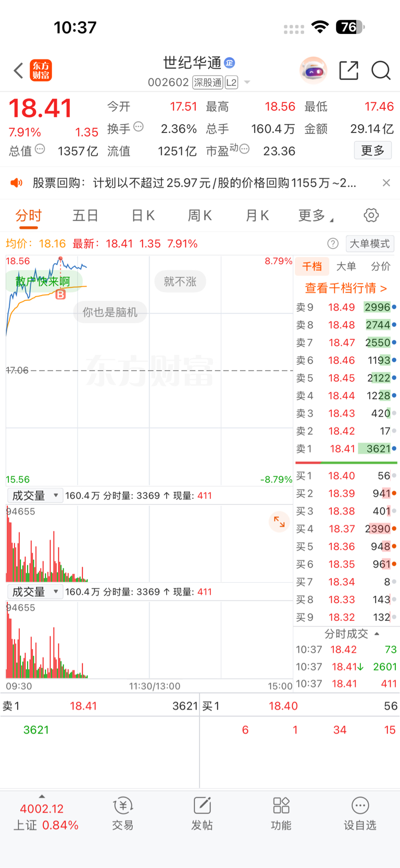Tap 卖1 row at 18.41 in order book
The width and height of the screenshot is (400, 868).
tap(346, 448)
